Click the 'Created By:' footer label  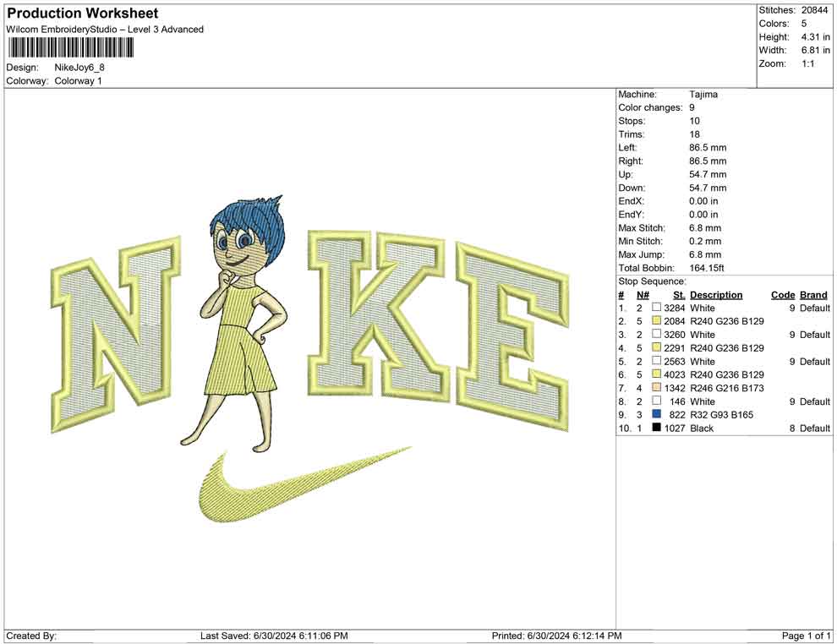(x=31, y=636)
